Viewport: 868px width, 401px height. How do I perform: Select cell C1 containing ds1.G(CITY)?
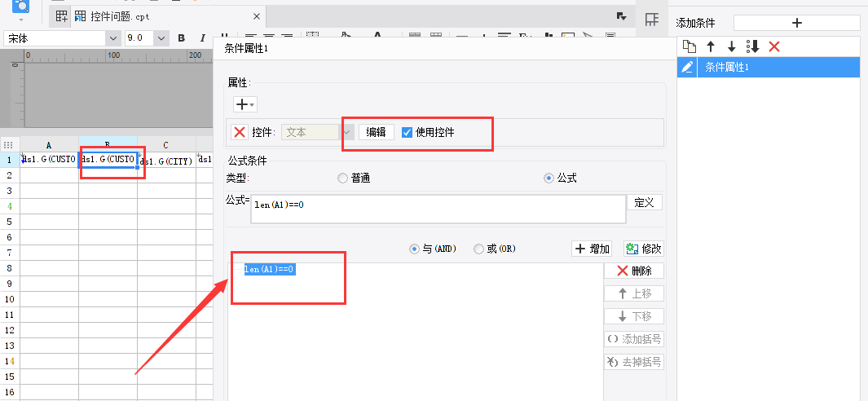166,160
